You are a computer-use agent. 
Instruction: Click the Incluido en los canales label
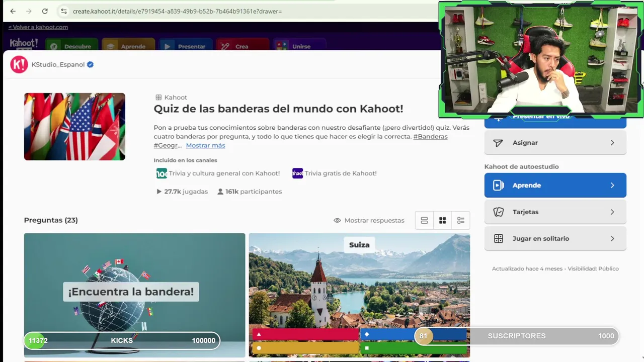[185, 160]
